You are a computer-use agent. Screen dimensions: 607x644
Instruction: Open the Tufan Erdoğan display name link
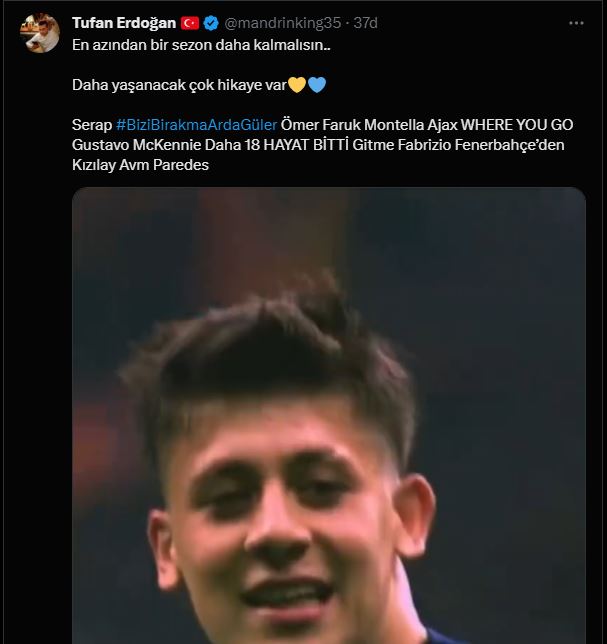124,22
